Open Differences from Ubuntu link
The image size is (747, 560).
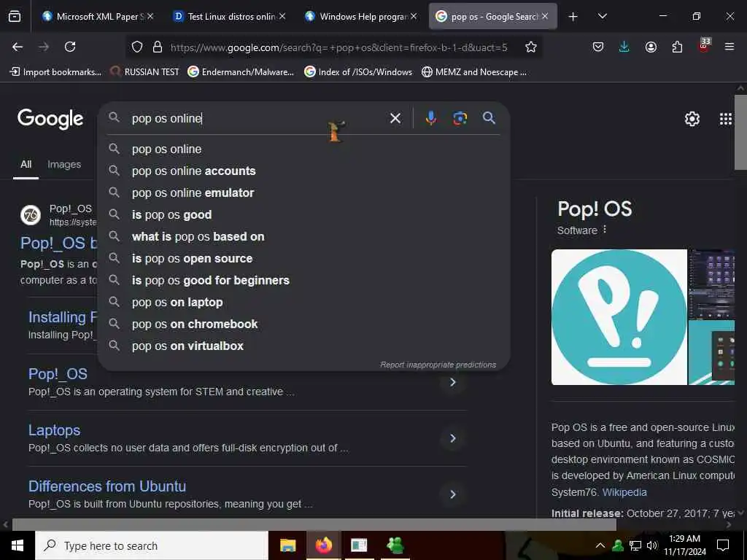click(x=107, y=486)
